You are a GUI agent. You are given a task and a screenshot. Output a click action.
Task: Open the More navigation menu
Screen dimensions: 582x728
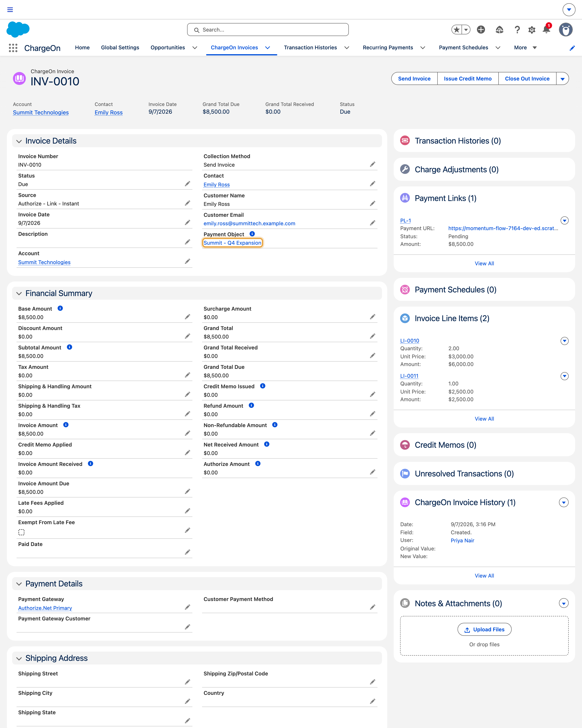[x=525, y=48]
